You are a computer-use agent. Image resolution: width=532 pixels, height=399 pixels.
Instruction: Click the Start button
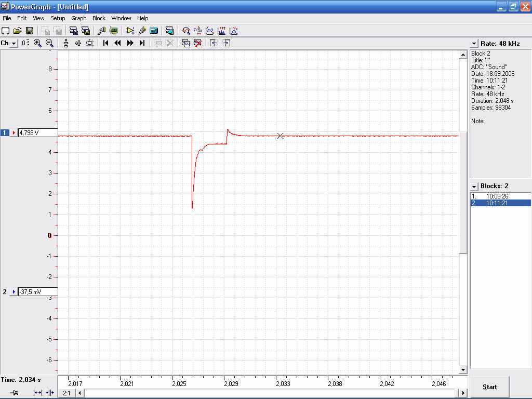tap(489, 387)
